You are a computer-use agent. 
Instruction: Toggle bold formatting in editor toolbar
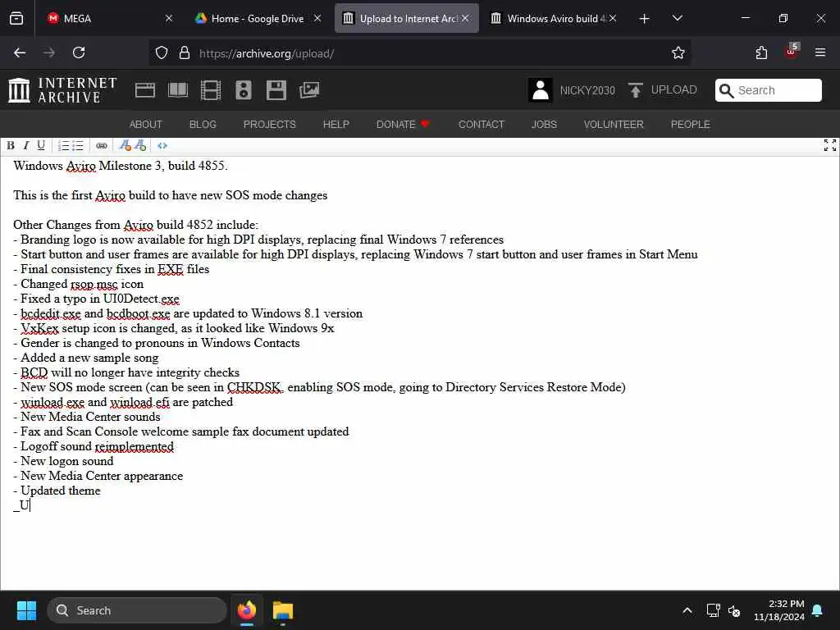(10, 146)
